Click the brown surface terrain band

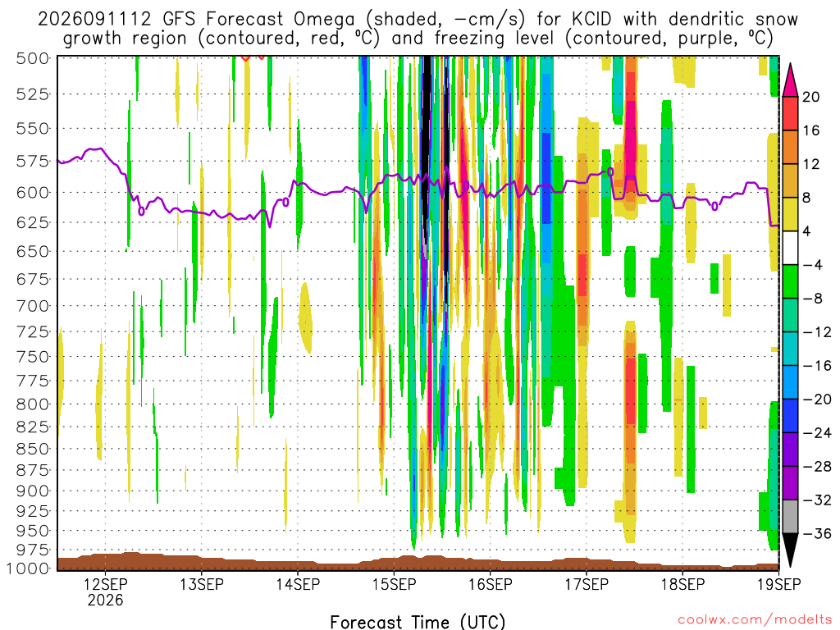[x=418, y=562]
